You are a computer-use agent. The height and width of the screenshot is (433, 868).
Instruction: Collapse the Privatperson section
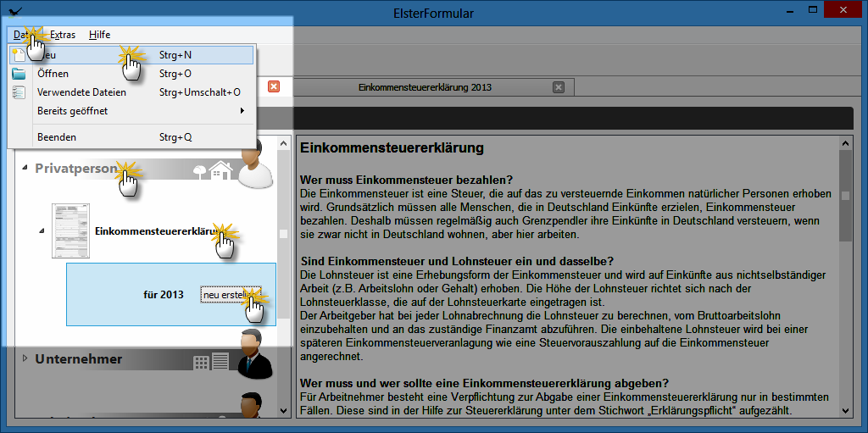[x=24, y=167]
